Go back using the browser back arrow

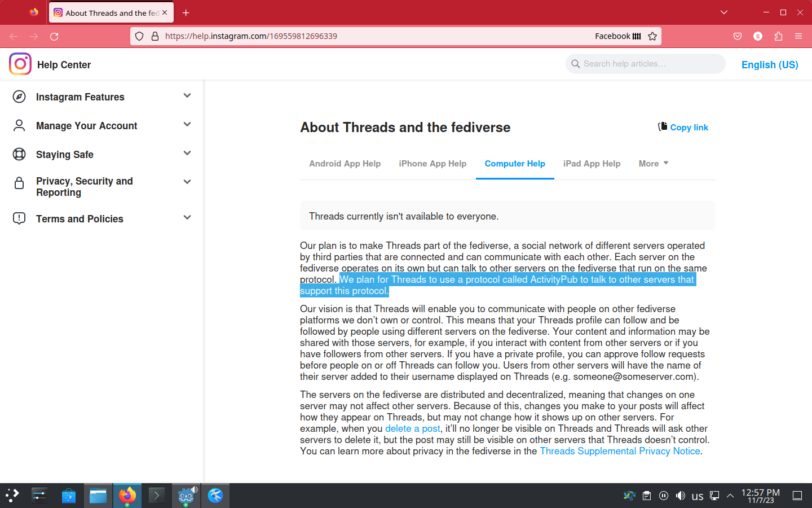click(x=14, y=36)
